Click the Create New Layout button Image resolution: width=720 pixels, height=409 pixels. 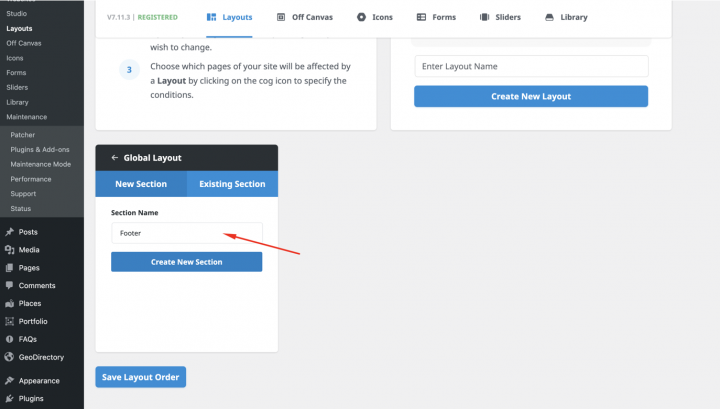[531, 96]
